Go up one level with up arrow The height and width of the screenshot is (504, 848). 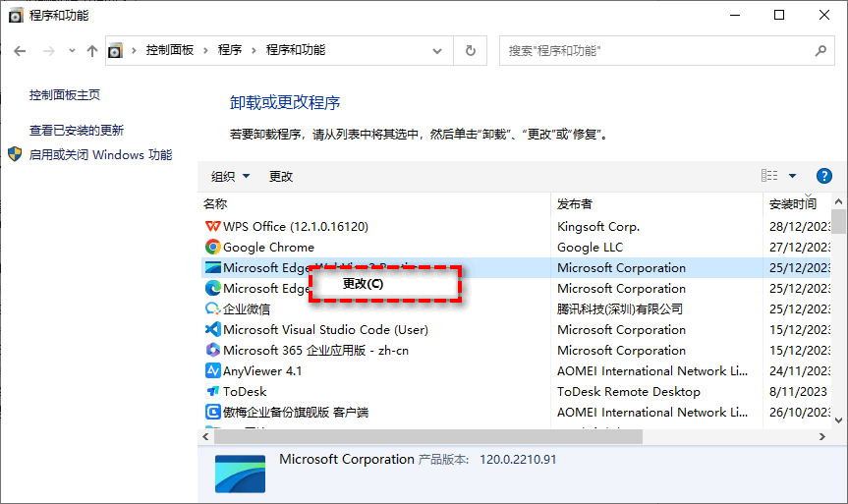point(92,51)
